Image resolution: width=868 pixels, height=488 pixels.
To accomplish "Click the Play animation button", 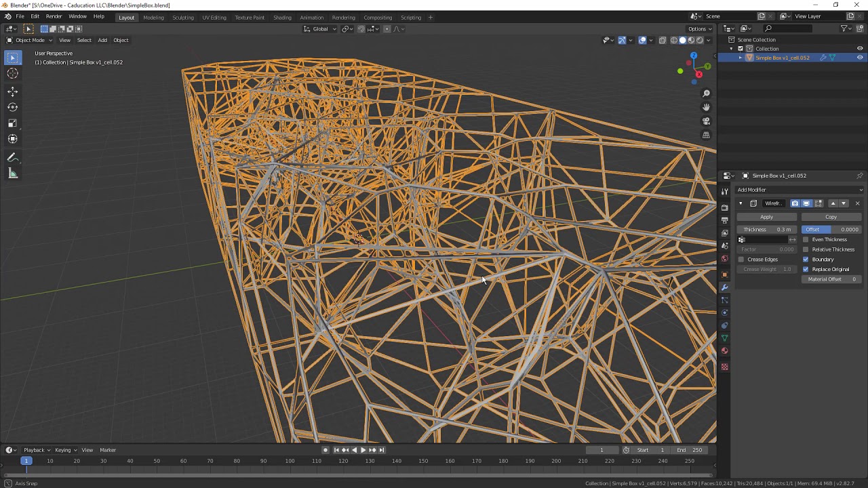I will click(x=363, y=450).
